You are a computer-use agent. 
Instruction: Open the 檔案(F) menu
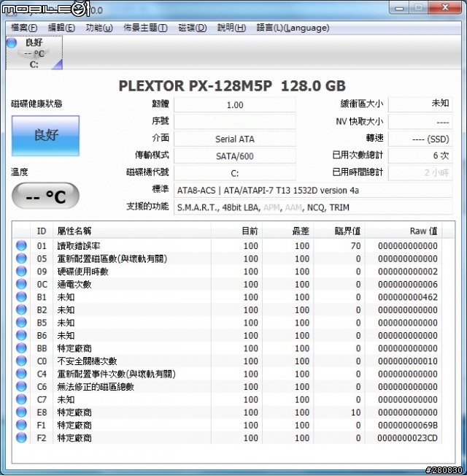coord(24,28)
